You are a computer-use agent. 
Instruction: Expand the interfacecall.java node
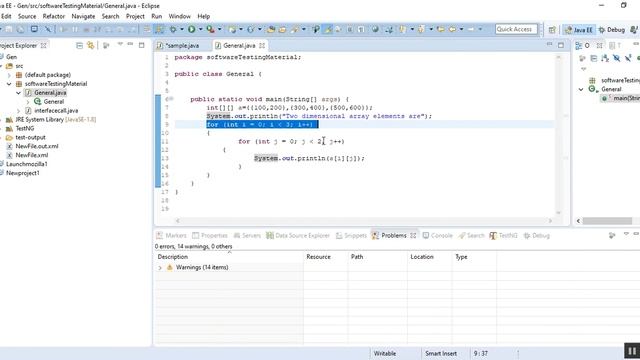coord(18,111)
